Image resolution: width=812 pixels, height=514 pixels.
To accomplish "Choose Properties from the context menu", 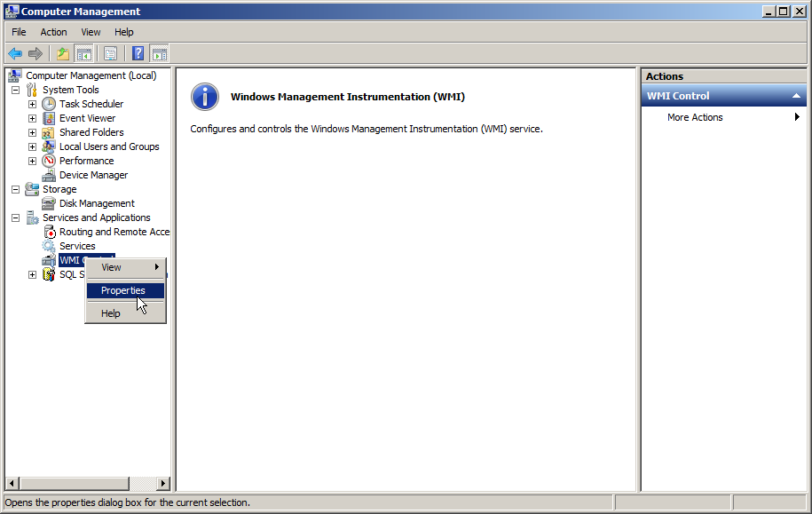I will tap(123, 290).
